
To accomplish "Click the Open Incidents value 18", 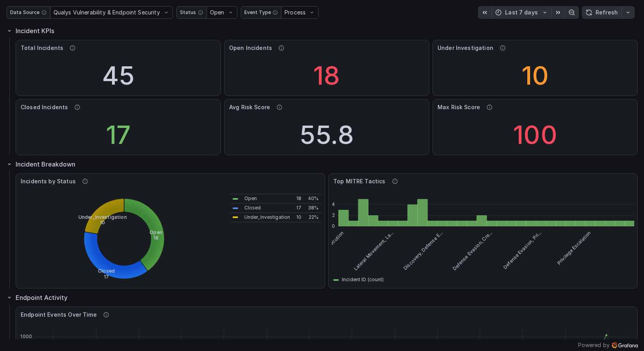I will point(326,76).
